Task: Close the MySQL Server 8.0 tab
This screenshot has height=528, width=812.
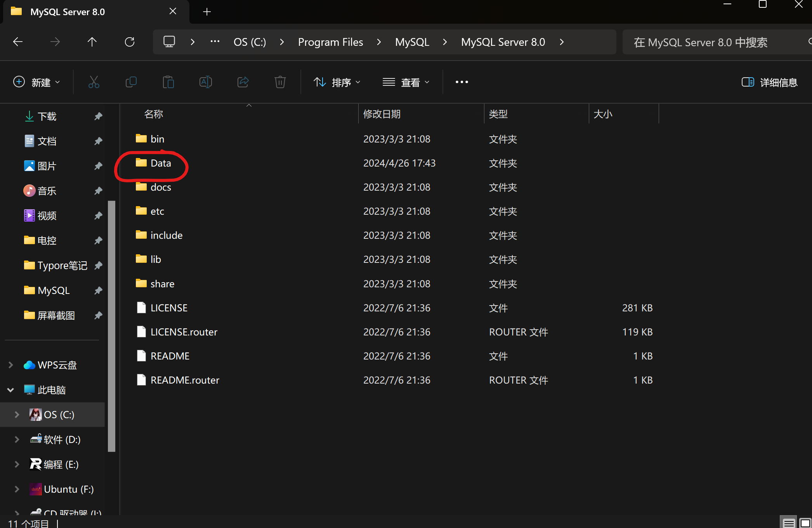Action: tap(173, 11)
